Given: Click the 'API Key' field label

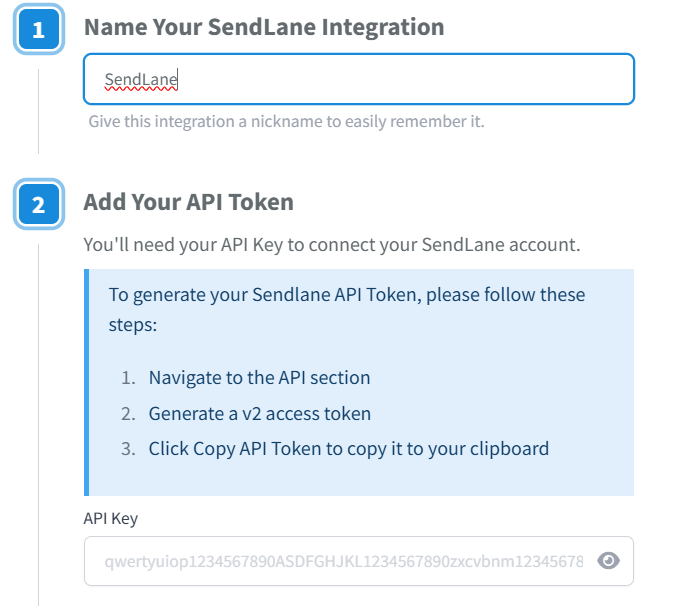Looking at the screenshot, I should click(110, 518).
